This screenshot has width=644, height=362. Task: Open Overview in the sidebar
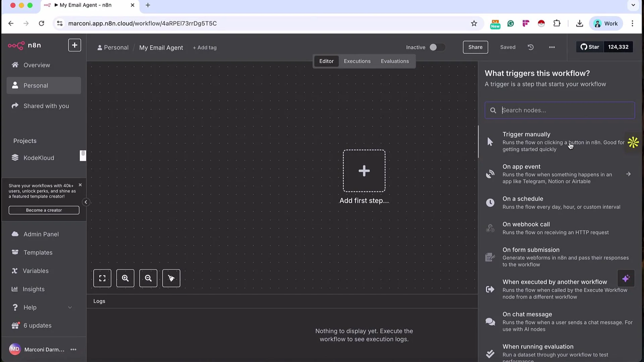click(x=44, y=65)
